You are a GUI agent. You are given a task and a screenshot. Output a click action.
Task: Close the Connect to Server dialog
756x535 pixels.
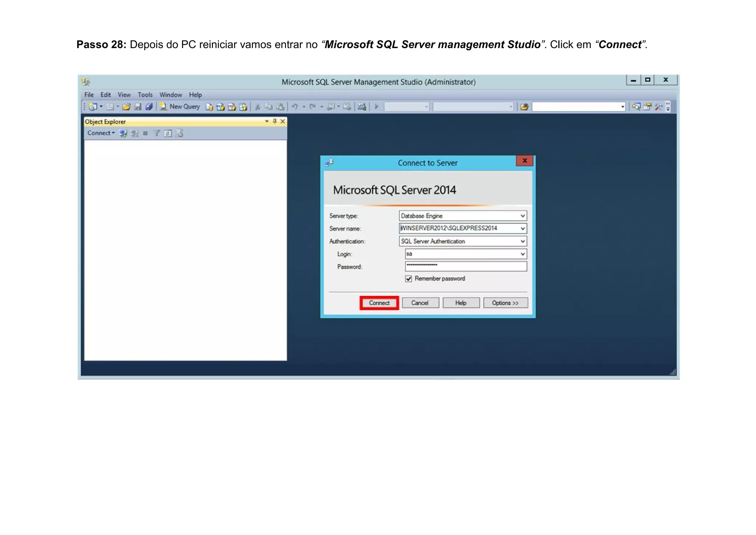525,161
